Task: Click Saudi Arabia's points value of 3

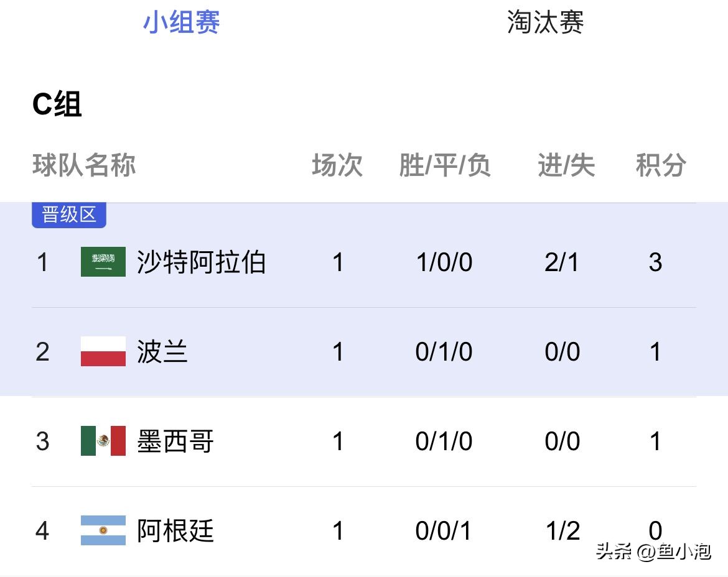Action: tap(656, 262)
